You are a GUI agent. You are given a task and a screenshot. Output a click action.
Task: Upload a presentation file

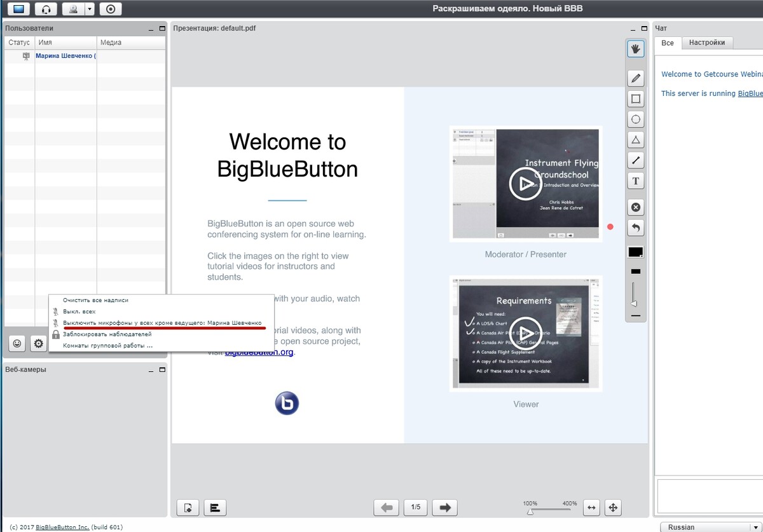click(188, 507)
